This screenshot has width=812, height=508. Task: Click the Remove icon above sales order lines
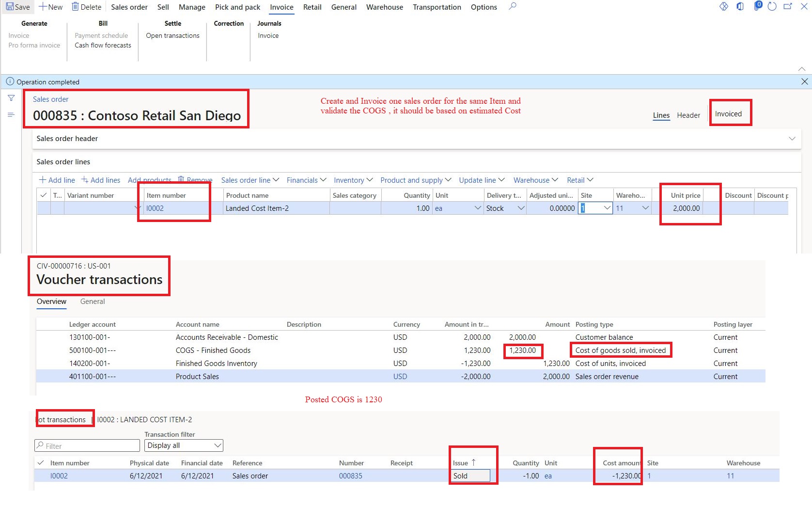coord(181,179)
